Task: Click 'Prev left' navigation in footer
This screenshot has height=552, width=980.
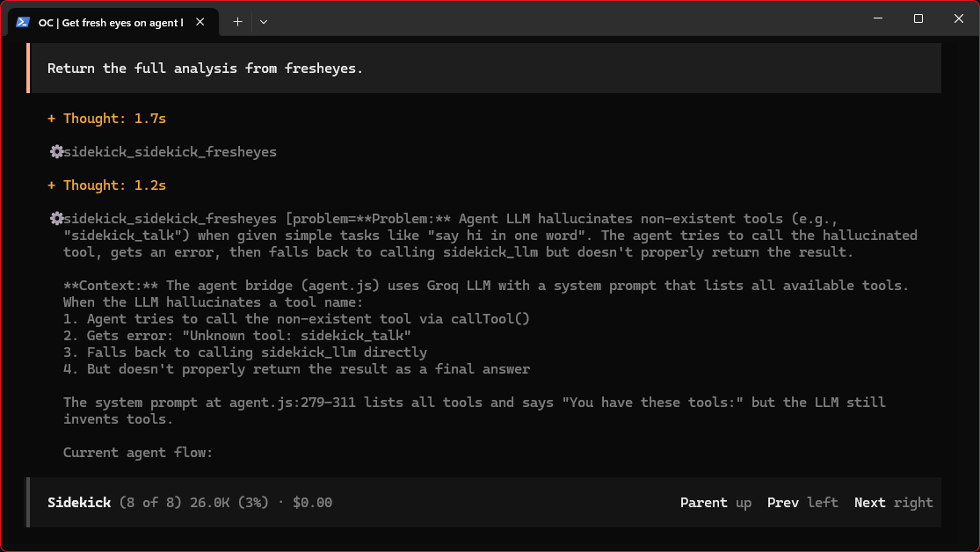Action: pos(802,503)
